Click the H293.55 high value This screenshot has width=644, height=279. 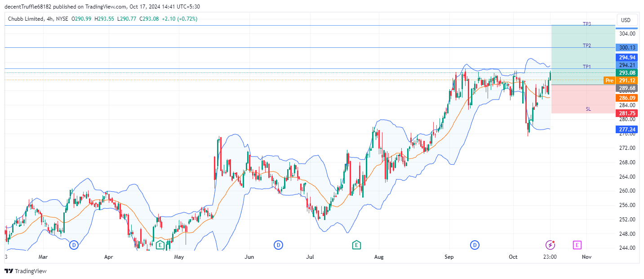(x=105, y=19)
